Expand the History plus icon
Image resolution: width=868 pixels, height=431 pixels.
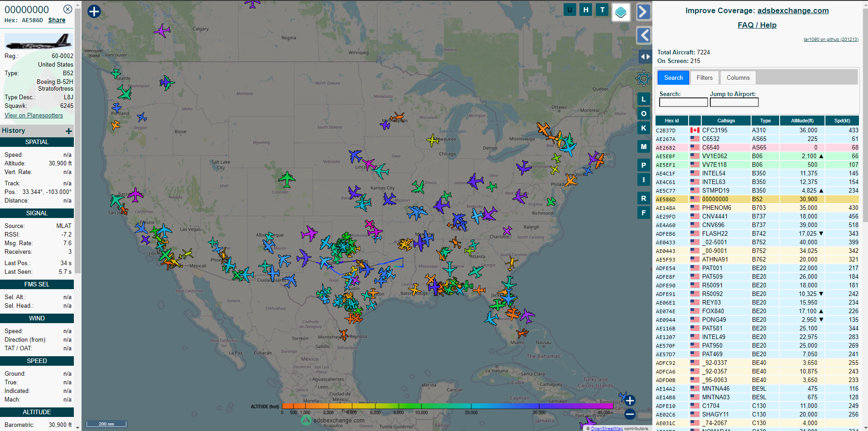[69, 131]
